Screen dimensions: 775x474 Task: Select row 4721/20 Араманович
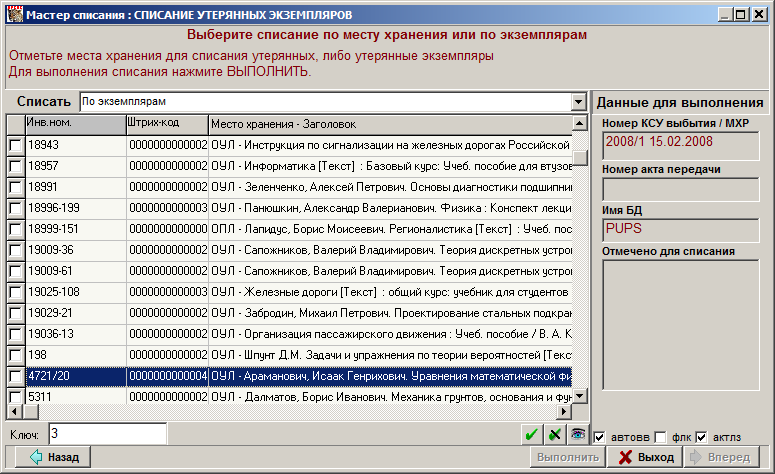[300, 376]
